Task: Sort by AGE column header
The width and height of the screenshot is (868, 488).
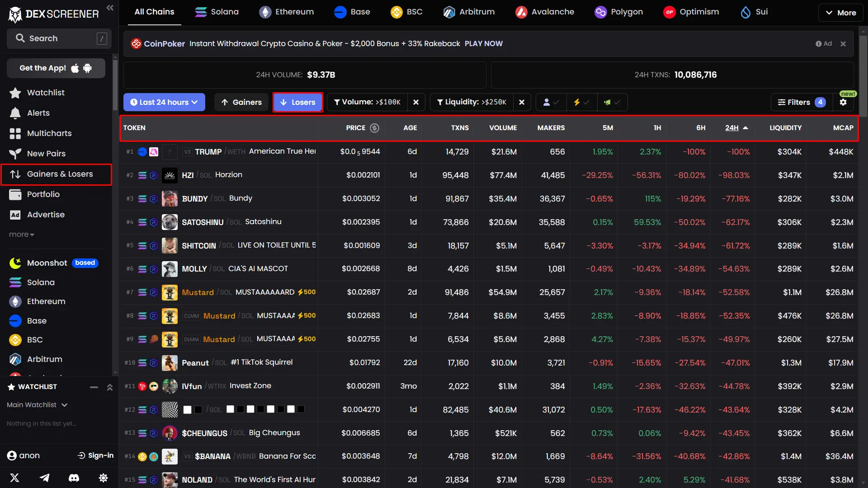Action: click(410, 128)
